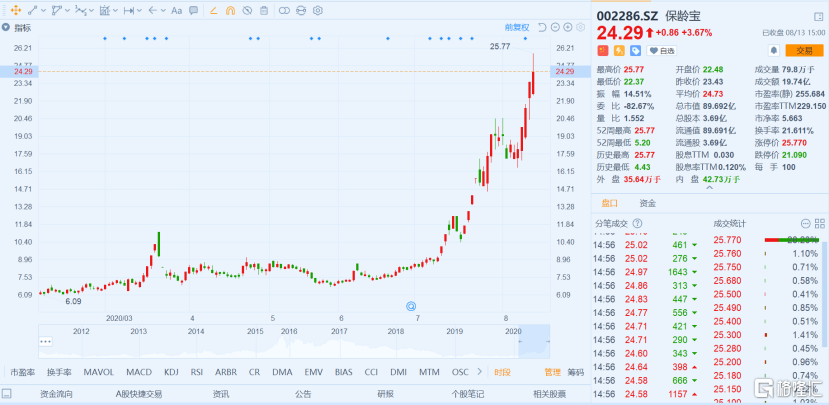Open line tool dropdown arrow
This screenshot has width=829, height=405.
[43, 11]
